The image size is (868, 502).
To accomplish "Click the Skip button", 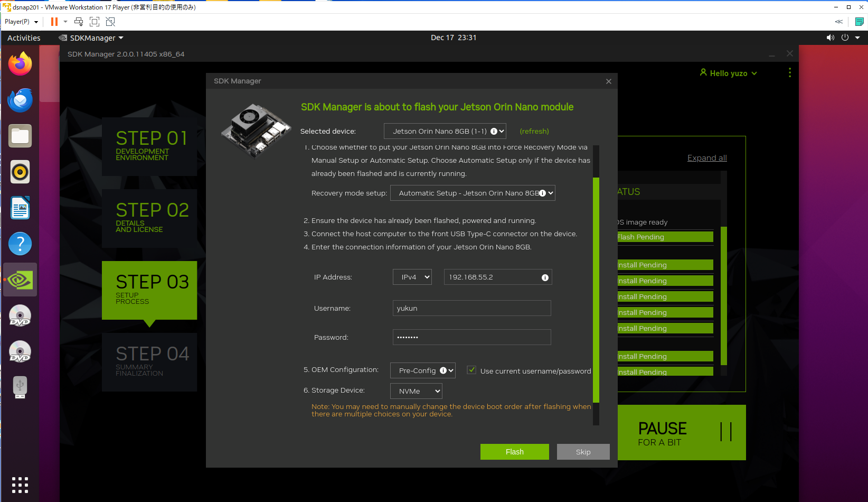I will pos(583,452).
